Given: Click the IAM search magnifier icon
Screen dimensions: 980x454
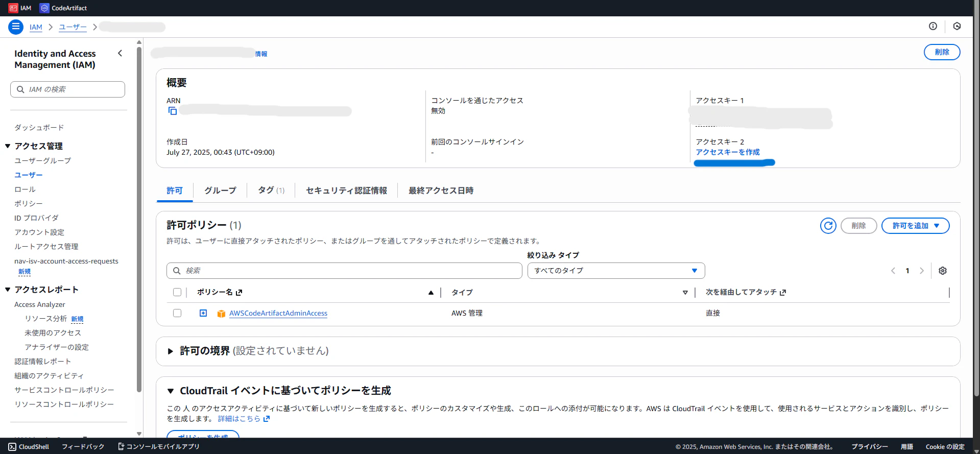Looking at the screenshot, I should pos(20,89).
